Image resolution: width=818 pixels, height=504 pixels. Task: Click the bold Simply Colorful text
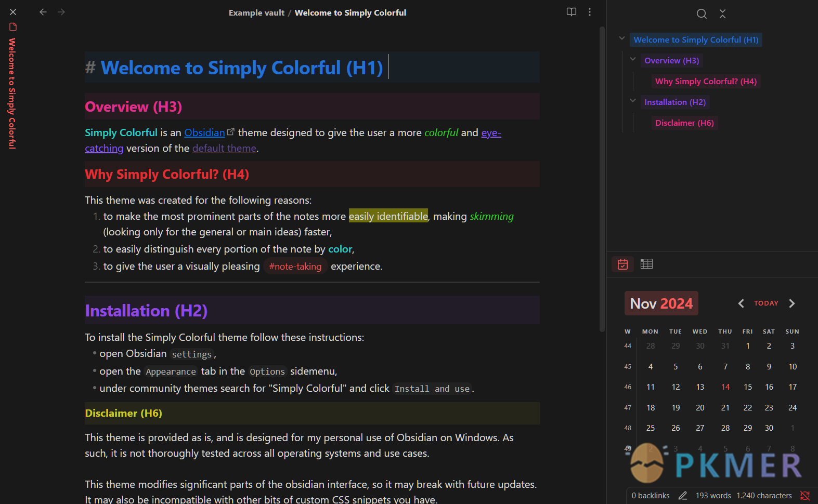coord(121,132)
